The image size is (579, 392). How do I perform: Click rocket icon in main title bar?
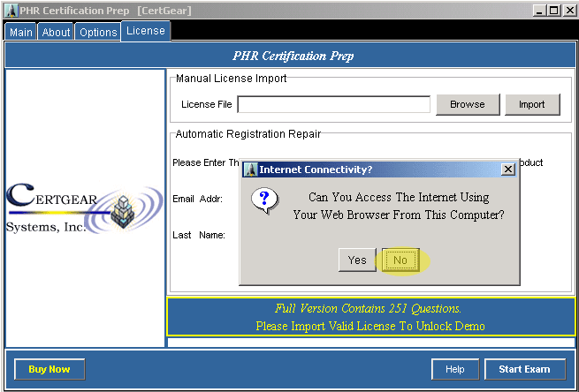pyautogui.click(x=11, y=11)
